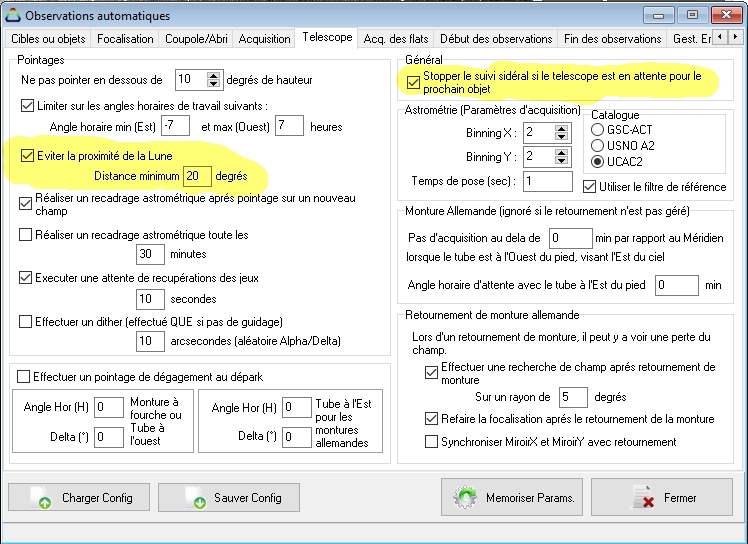Click the Memoriser Params gear icon

(x=466, y=497)
